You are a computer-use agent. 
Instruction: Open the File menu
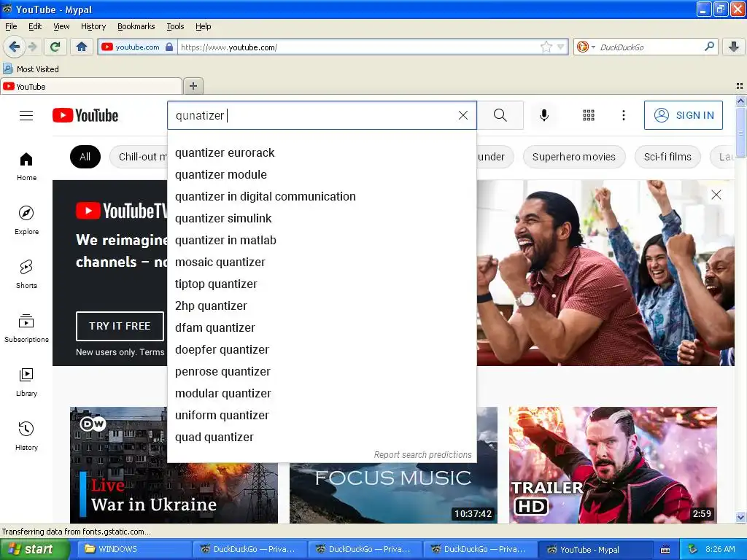(11, 26)
